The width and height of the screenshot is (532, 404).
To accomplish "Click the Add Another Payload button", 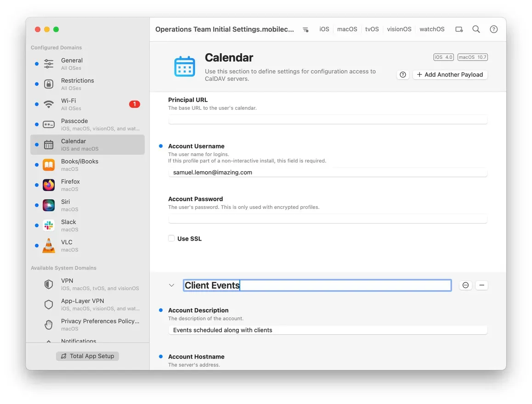I will 450,74.
